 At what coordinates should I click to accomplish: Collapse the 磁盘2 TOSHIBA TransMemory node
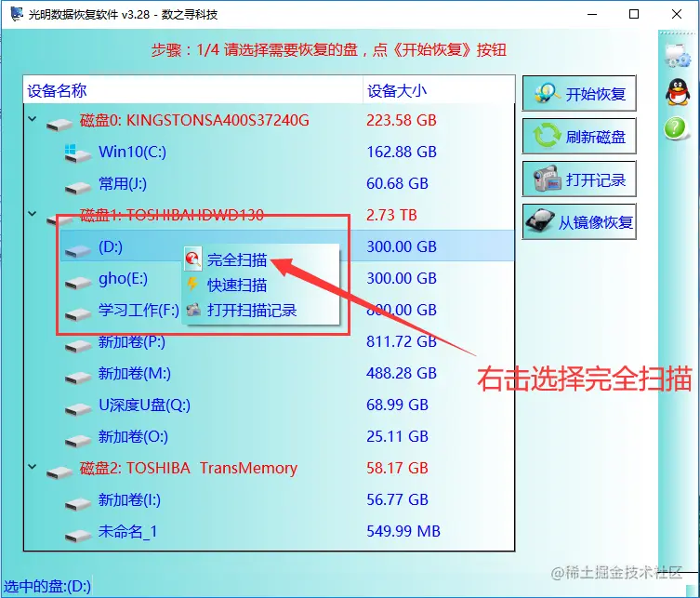tap(33, 467)
